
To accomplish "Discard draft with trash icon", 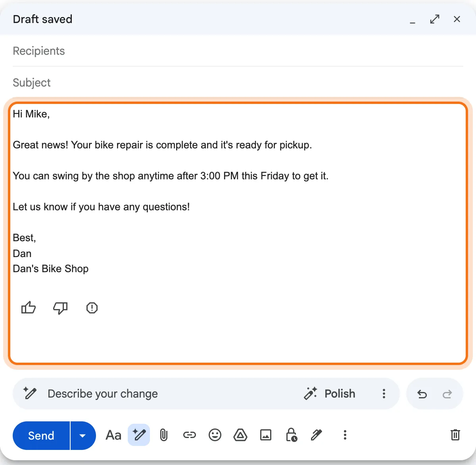I will pyautogui.click(x=455, y=435).
